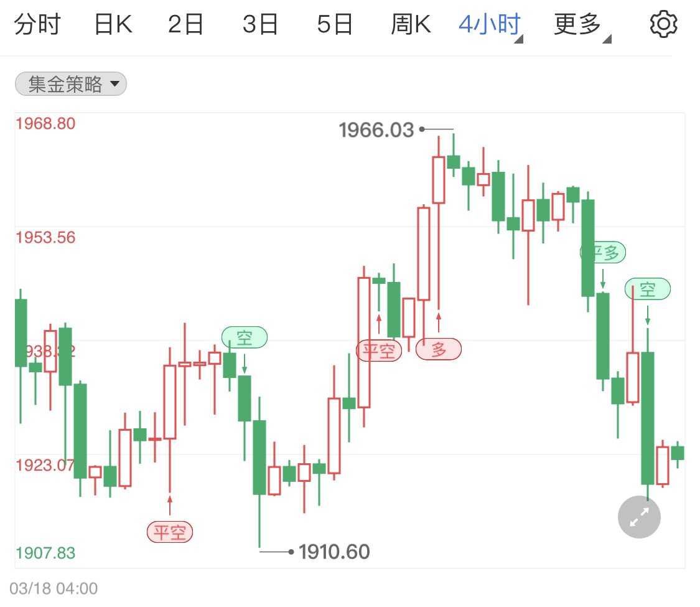Switch to the 周K weekly tab
700x607 pixels.
tap(411, 24)
